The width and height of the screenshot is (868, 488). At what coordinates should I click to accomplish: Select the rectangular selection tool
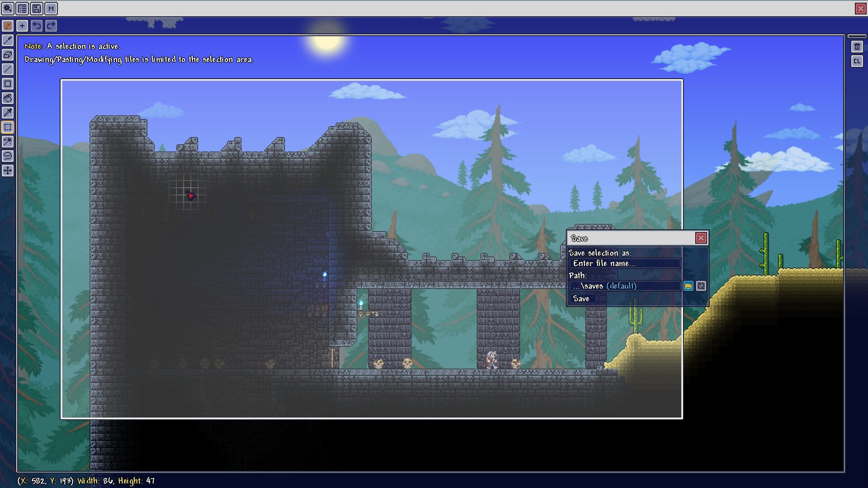click(x=8, y=127)
